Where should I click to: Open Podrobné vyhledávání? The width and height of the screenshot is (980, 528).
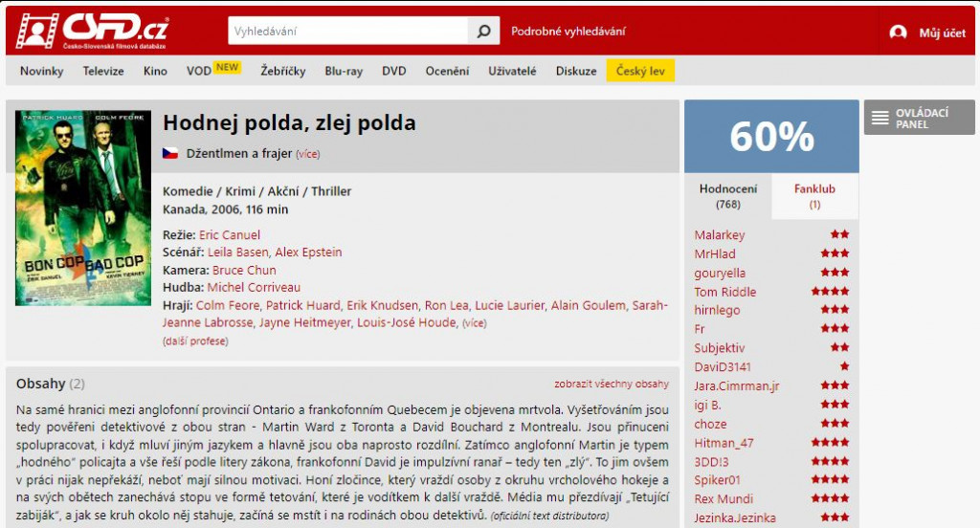click(568, 32)
